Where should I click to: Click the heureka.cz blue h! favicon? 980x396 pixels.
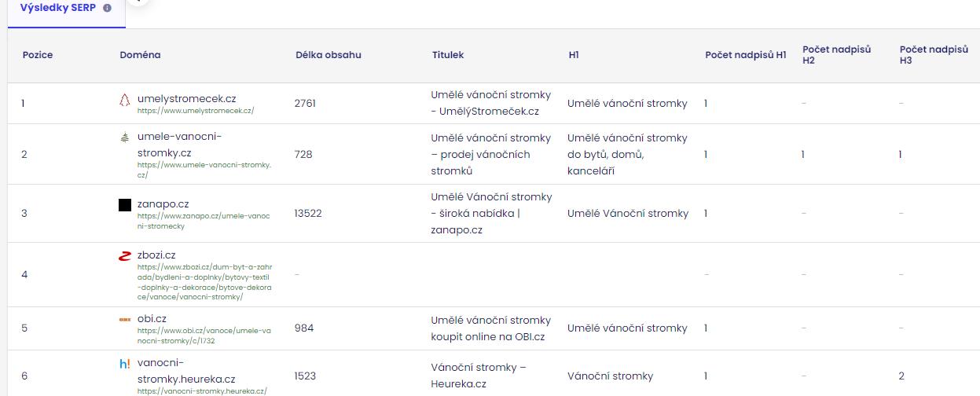pyautogui.click(x=124, y=364)
